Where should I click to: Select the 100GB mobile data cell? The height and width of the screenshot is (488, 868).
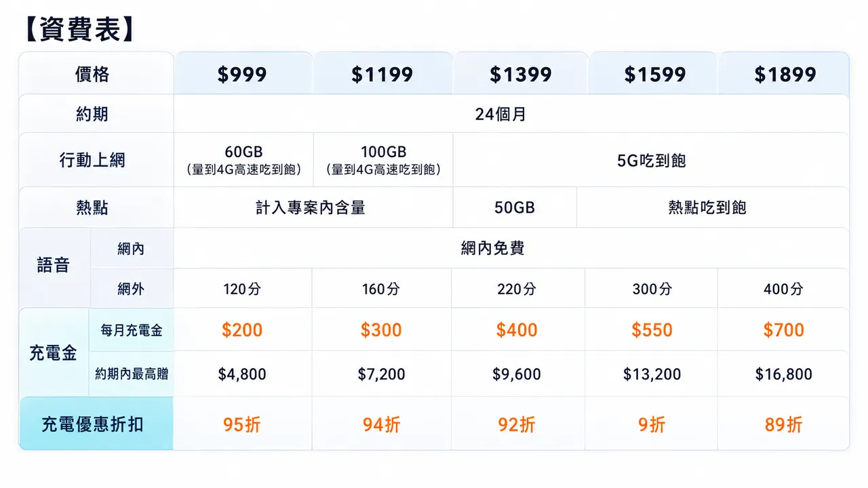(383, 160)
